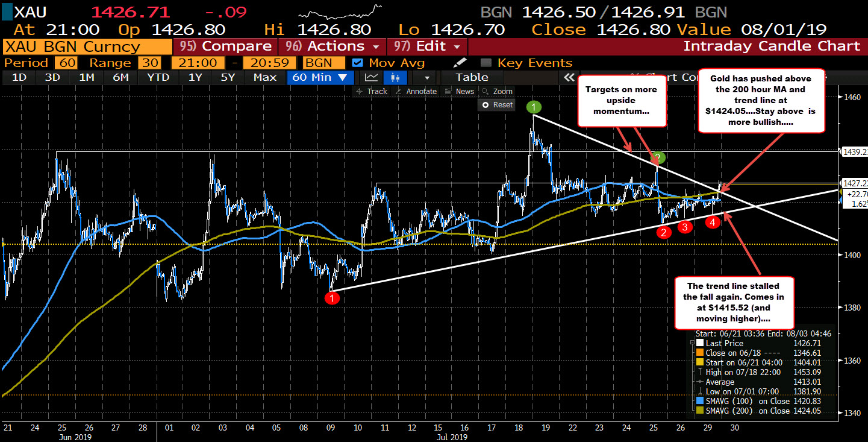Toggle the Mov Avg checkbox
The height and width of the screenshot is (442, 868).
tap(357, 63)
